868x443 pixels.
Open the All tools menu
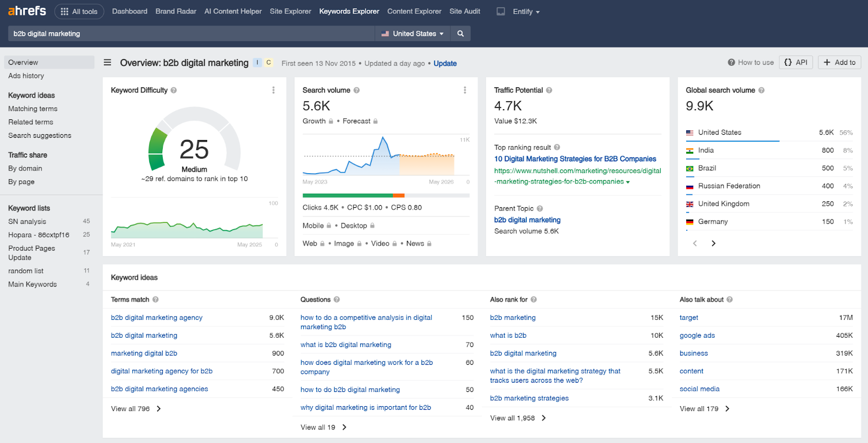pos(79,11)
